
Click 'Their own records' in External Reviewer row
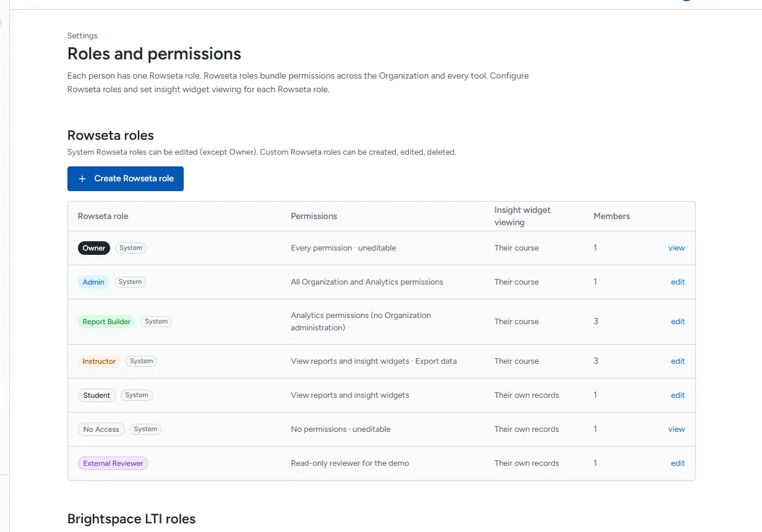tap(526, 463)
